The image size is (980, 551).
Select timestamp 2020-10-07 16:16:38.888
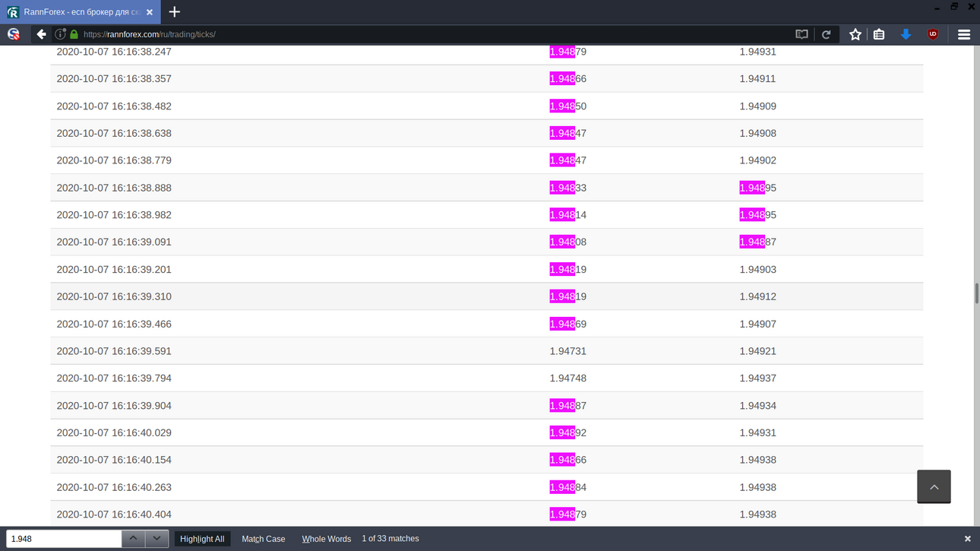pyautogui.click(x=114, y=188)
